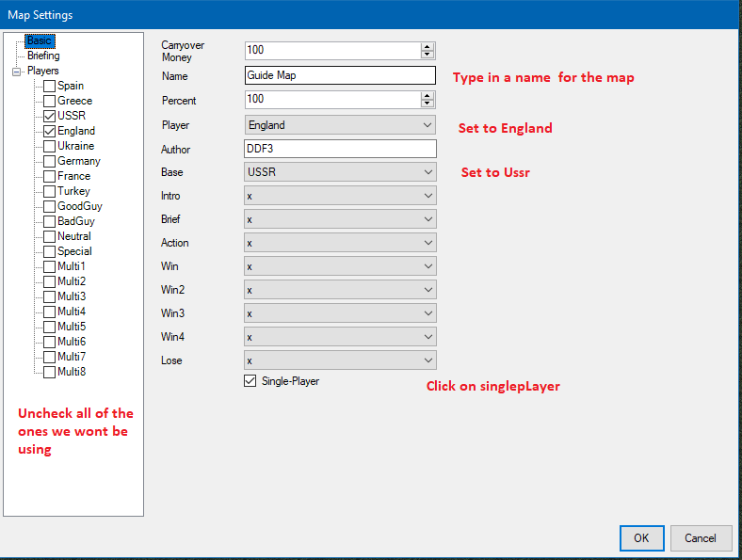Toggle the Single-Player checkbox
The width and height of the screenshot is (742, 560).
pyautogui.click(x=250, y=381)
